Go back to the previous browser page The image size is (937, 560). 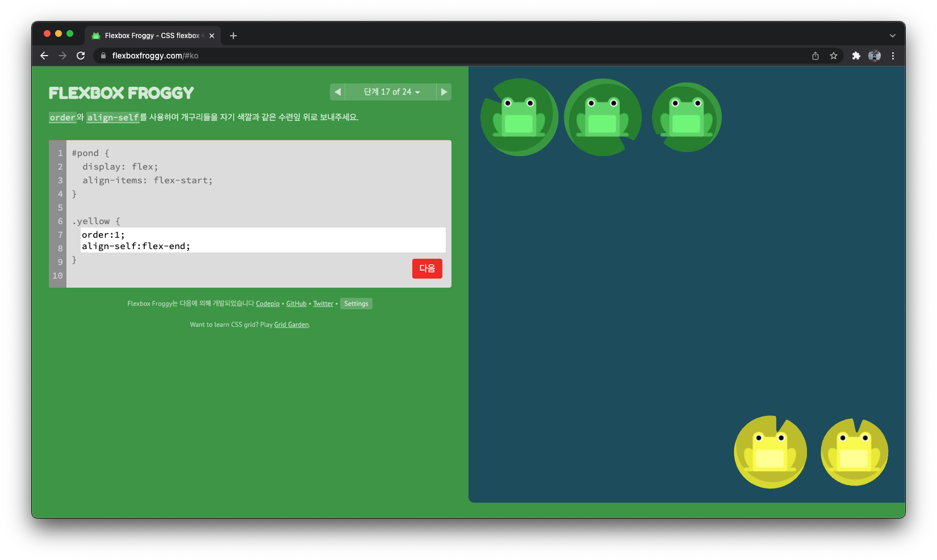point(44,56)
